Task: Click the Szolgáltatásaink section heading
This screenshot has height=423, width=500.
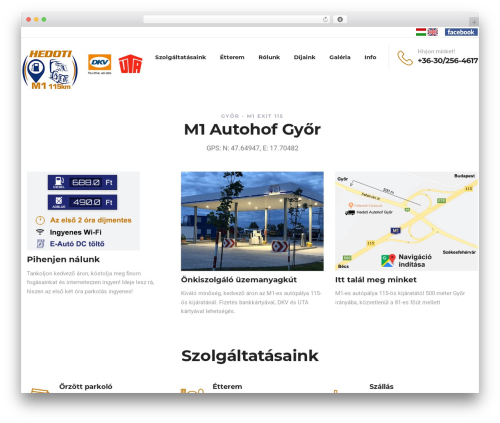Action: coord(250,356)
